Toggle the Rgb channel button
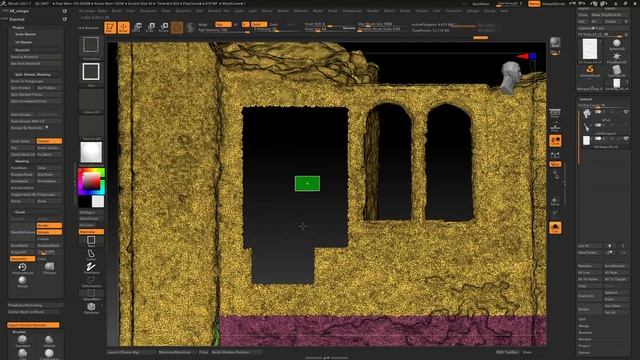Screen dimensions: 640x360 pos(223,24)
